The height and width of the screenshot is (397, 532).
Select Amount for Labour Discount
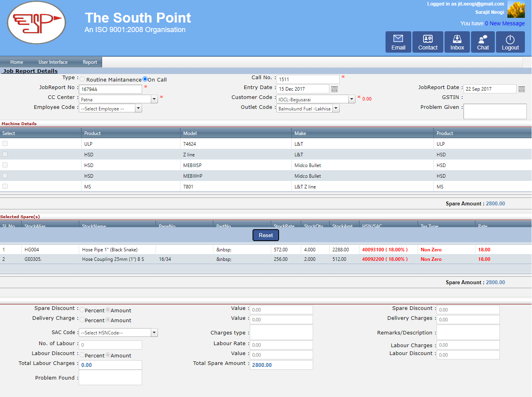pos(108,355)
